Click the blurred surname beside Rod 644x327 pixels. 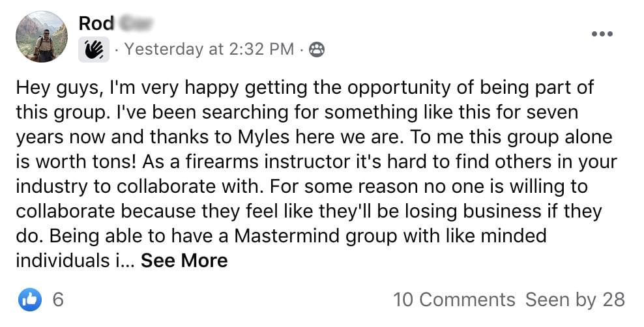pos(134,23)
